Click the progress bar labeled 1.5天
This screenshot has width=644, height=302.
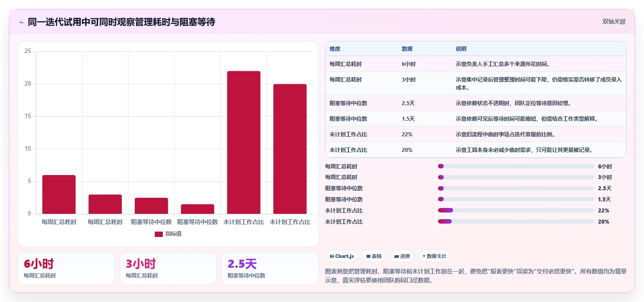516,200
